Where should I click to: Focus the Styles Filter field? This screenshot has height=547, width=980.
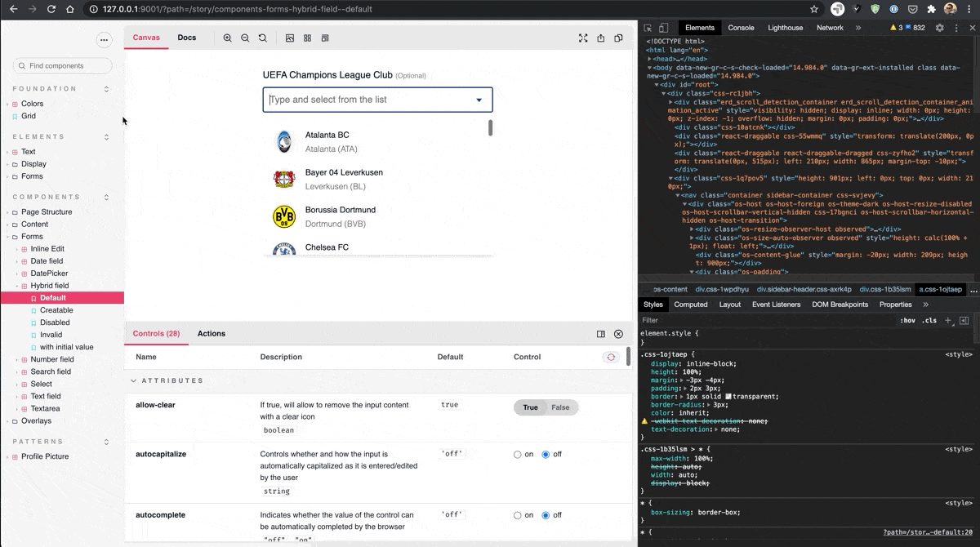(768, 321)
